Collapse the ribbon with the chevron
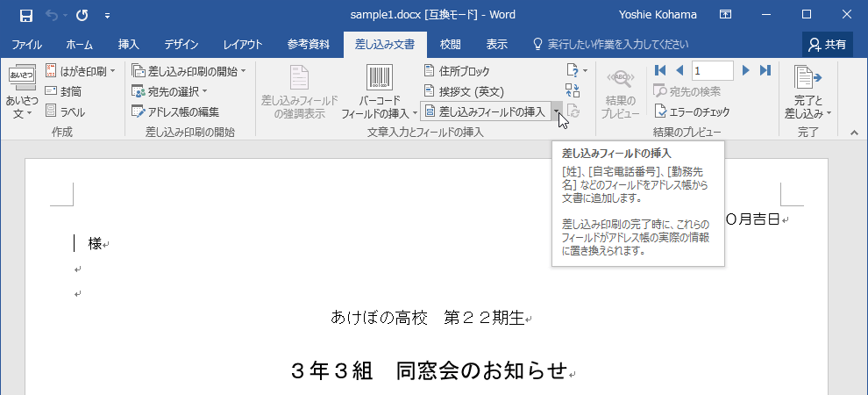Viewport: 868px width, 395px height. click(854, 133)
